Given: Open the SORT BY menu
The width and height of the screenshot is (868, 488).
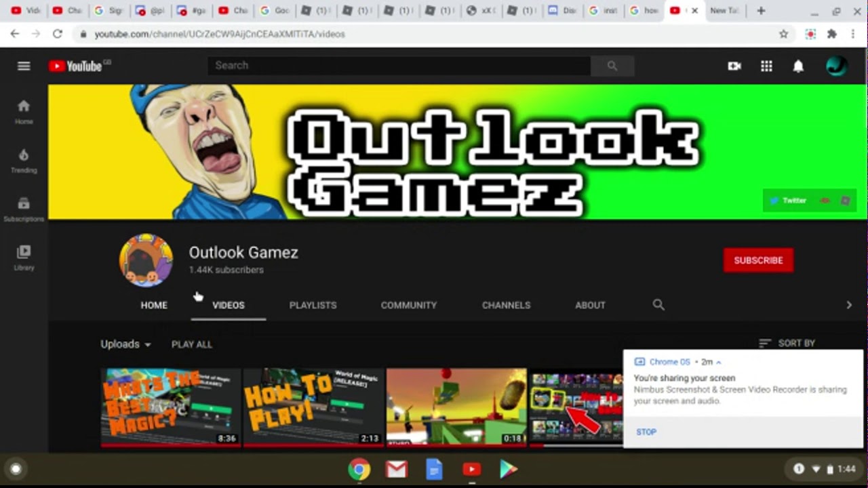Looking at the screenshot, I should coord(787,343).
